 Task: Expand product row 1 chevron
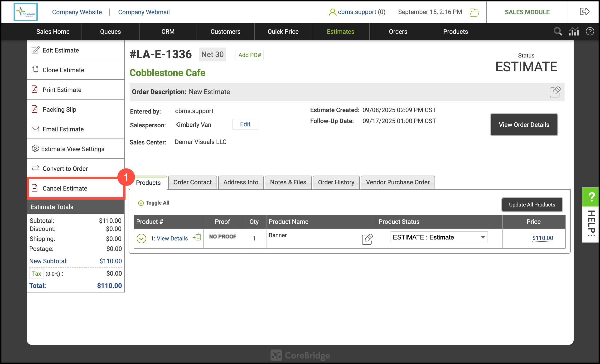click(141, 239)
